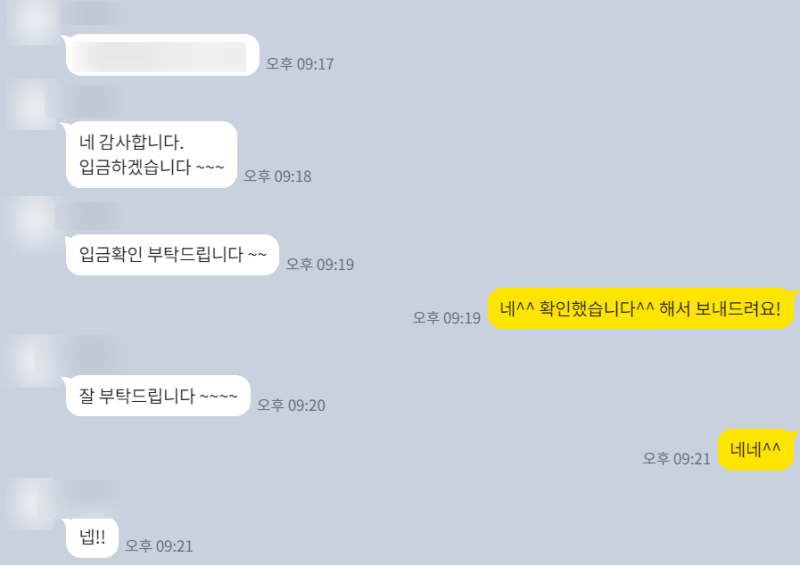Click the 오후 09:21 timestamp beside the '네네^^' bubble
This screenshot has height=565, width=800.
(x=677, y=458)
